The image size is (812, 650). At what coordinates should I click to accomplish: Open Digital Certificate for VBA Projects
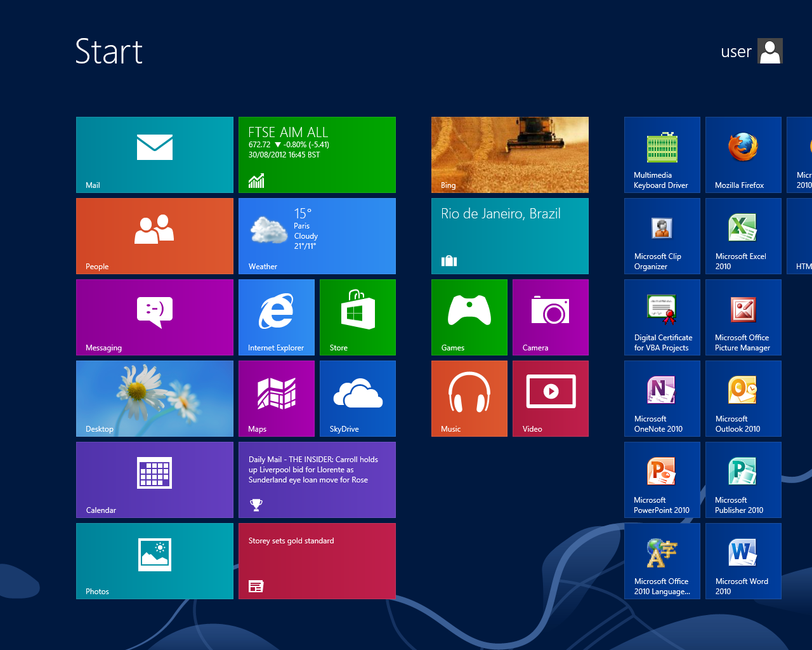tap(662, 317)
